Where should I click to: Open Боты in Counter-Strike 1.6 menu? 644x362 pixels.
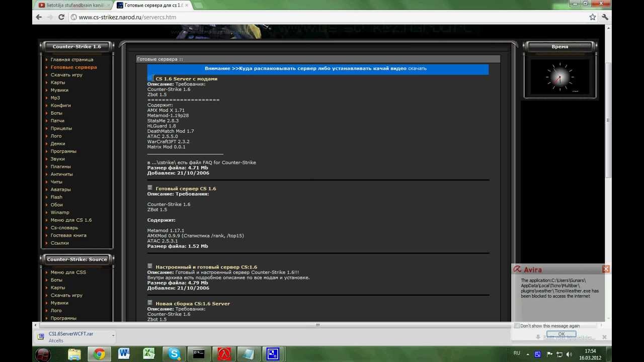click(x=56, y=113)
